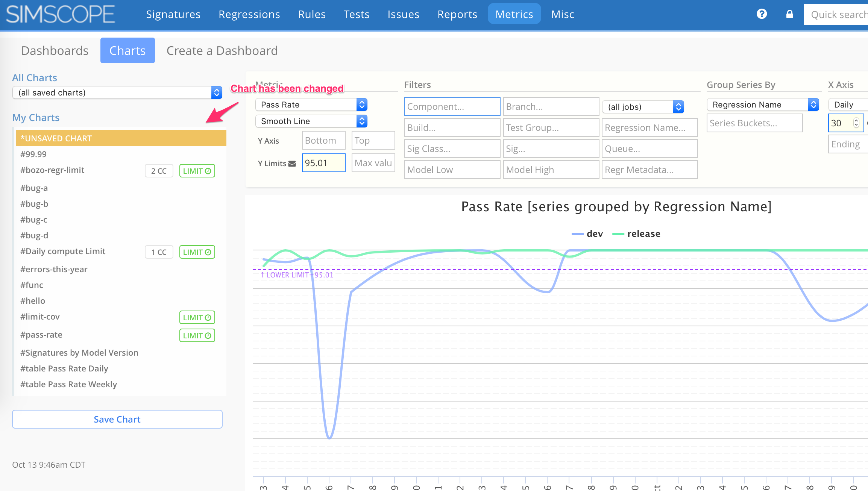Open the #Daily compute Limit chart
Screen dimensions: 868x491
click(63, 251)
